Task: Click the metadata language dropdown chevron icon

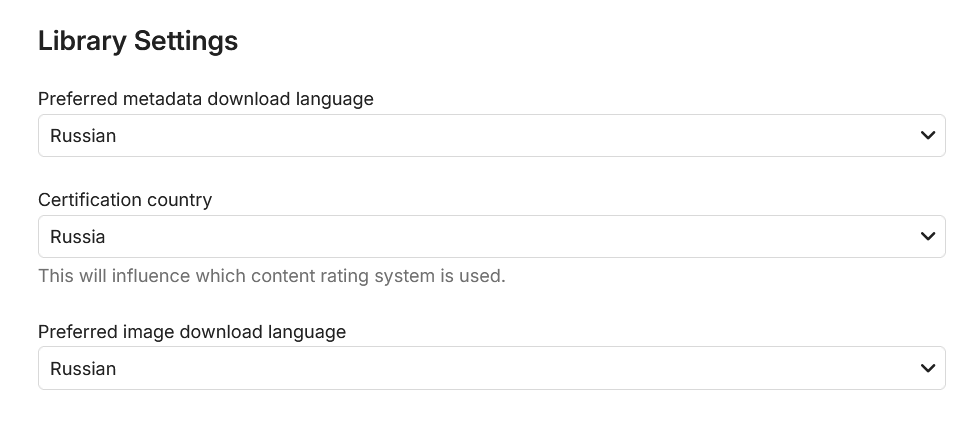Action: coord(927,136)
